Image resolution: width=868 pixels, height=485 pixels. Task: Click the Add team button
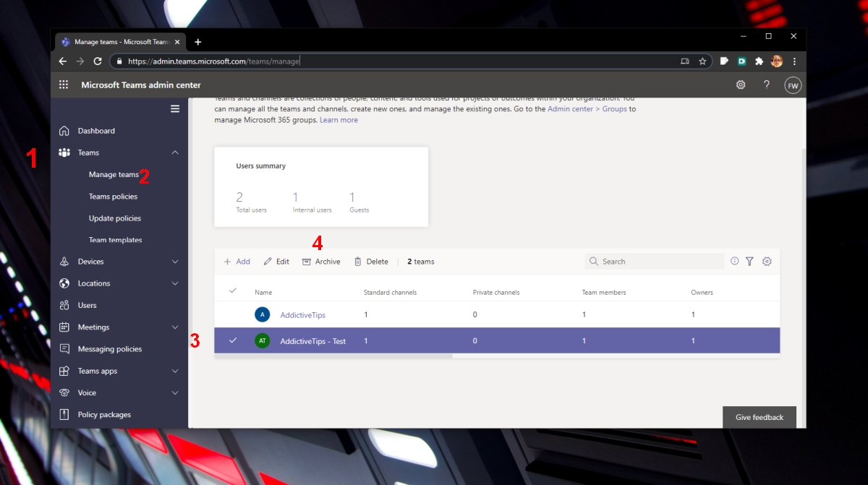[x=237, y=262]
